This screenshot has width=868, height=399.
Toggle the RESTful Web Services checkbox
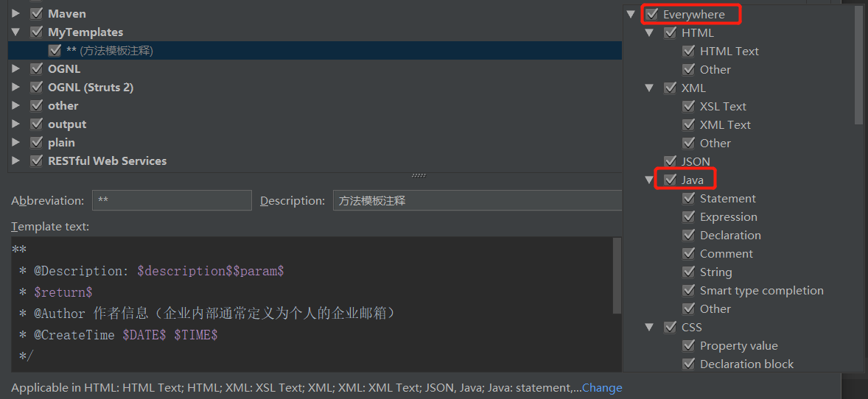pos(37,161)
